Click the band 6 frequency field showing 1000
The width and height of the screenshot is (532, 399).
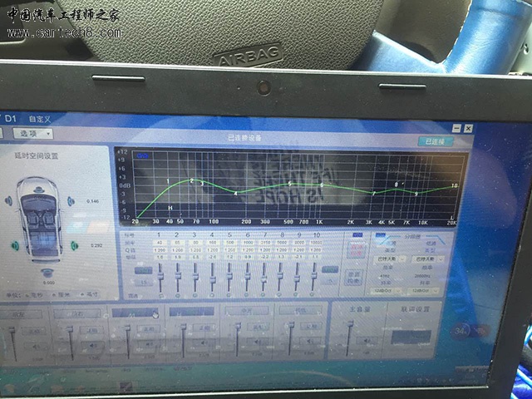(247, 243)
